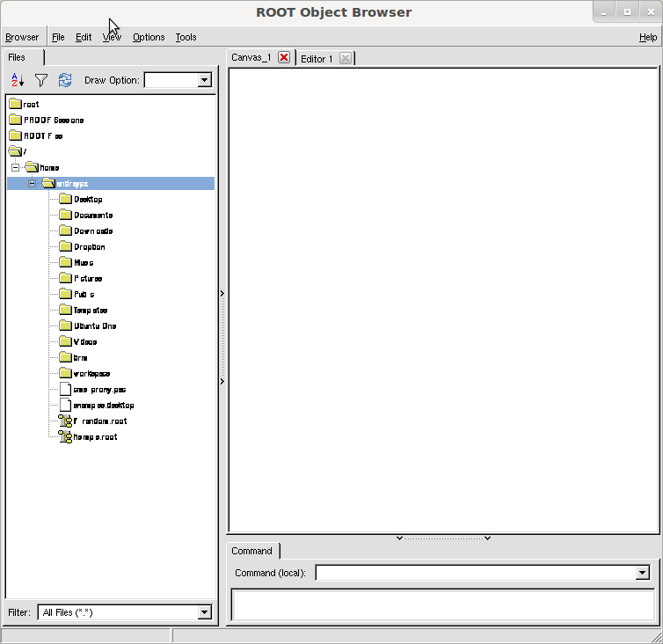Select the last .root file icon in tree
663x644 pixels.
click(65, 436)
